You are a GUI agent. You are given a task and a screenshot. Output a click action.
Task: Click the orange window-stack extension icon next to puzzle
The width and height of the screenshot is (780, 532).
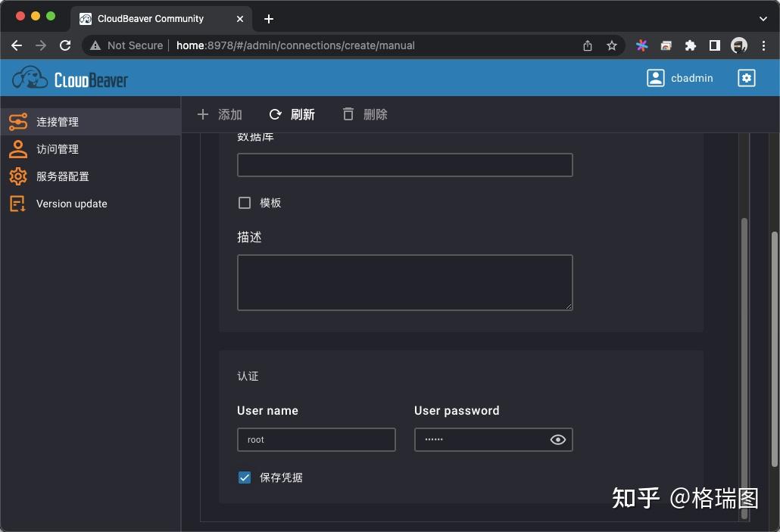(666, 45)
